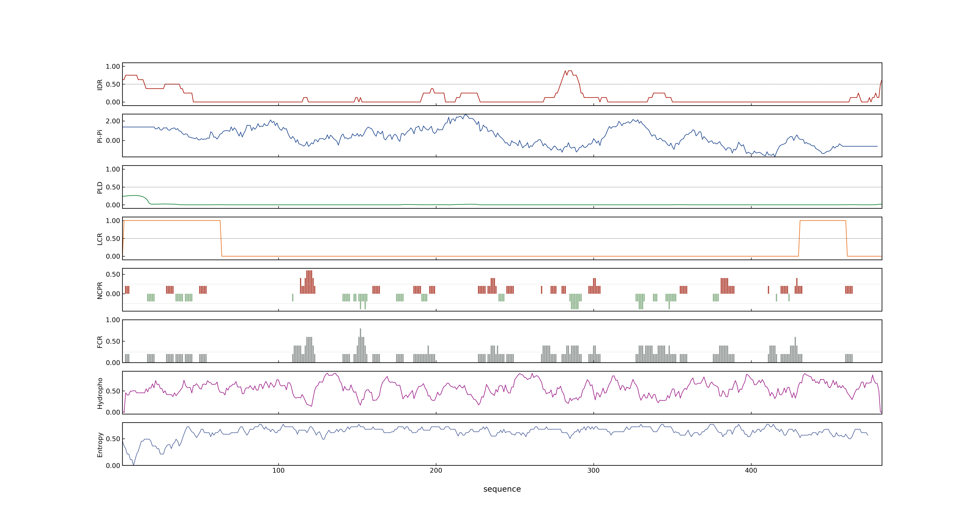Click the x-axis tick label 300
The width and height of the screenshot is (980, 523).
593,470
